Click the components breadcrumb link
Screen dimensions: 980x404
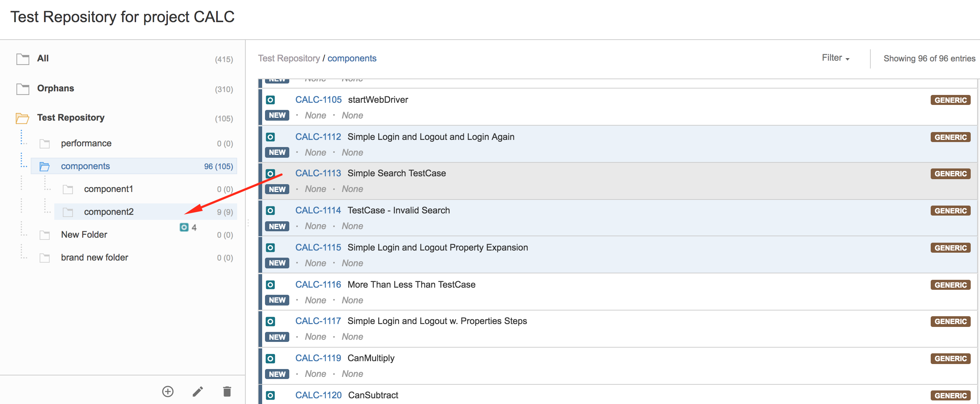[352, 58]
